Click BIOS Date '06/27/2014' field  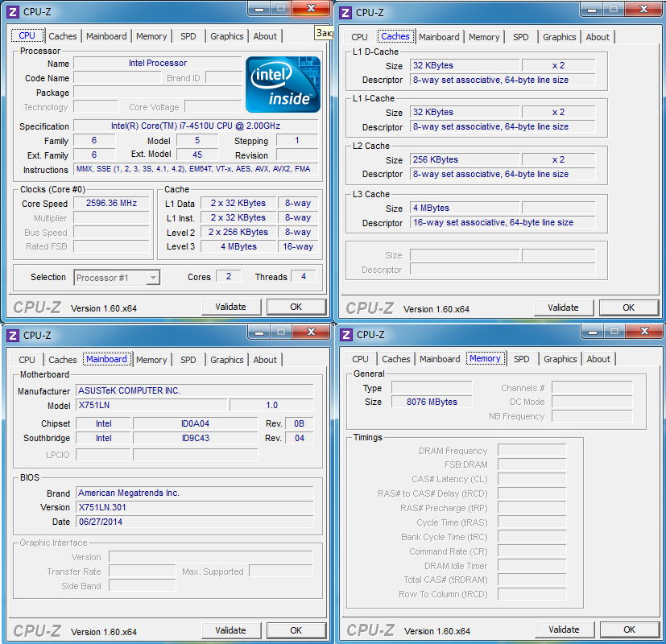(195, 522)
